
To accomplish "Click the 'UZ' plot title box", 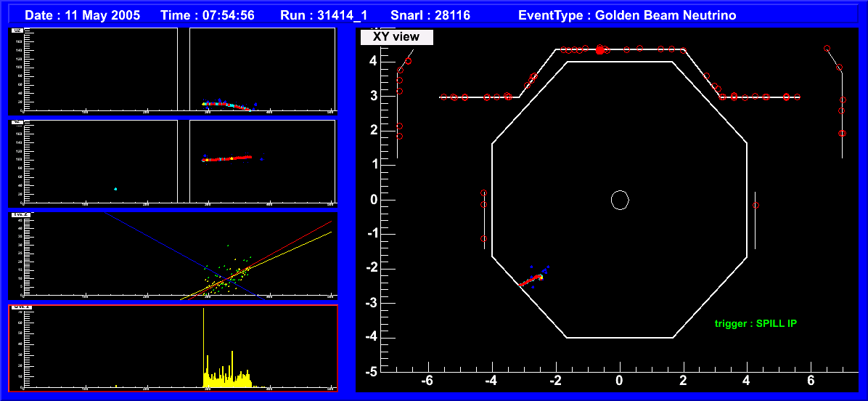I will (17, 31).
